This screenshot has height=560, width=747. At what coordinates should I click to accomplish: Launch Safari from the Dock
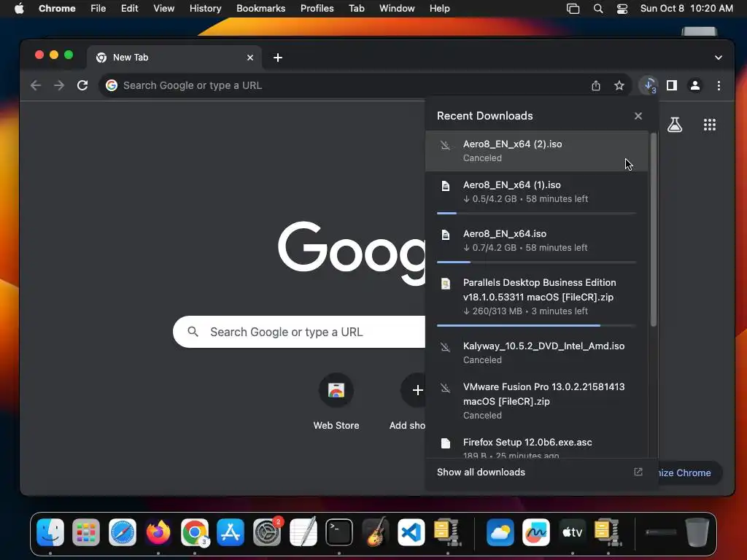coord(123,532)
